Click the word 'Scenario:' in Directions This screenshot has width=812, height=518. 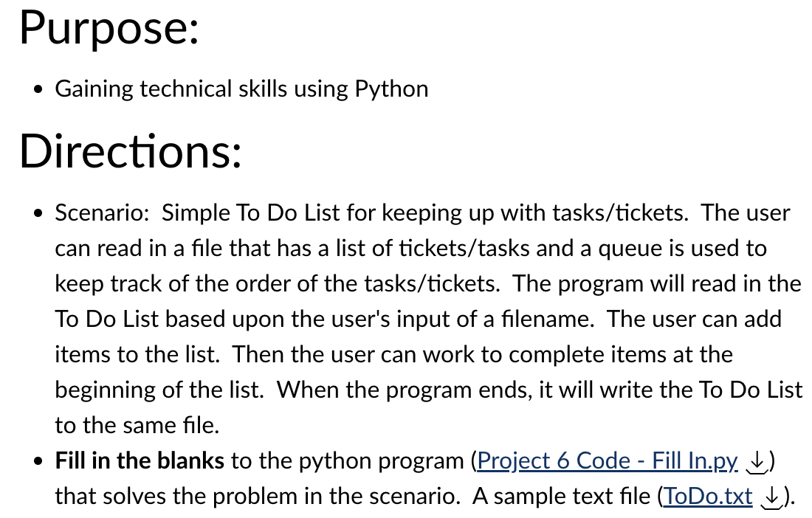pyautogui.click(x=103, y=213)
